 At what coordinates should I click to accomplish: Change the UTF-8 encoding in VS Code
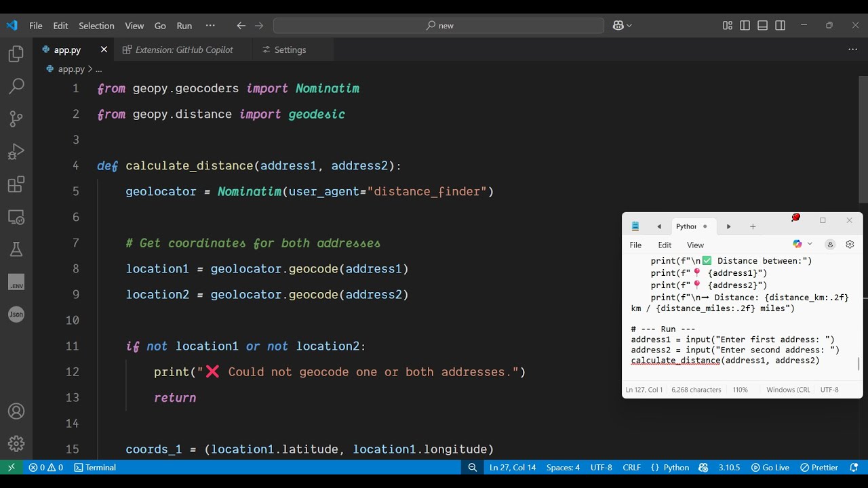pyautogui.click(x=601, y=468)
